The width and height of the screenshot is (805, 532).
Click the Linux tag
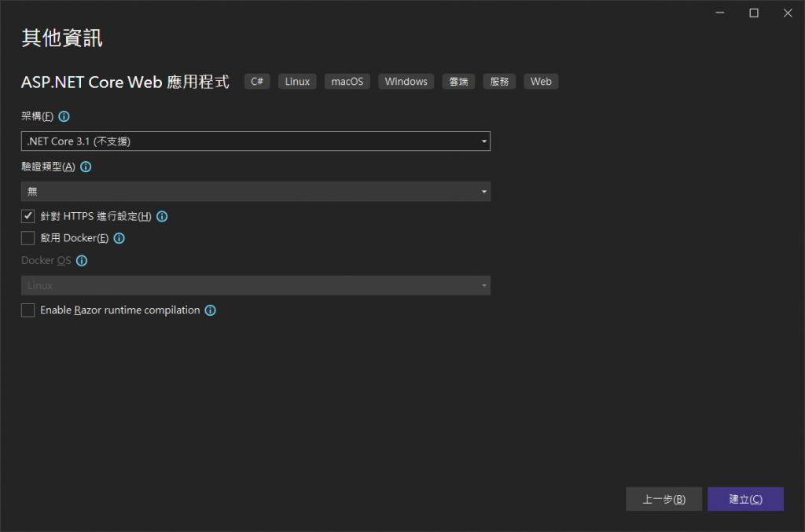coord(297,82)
